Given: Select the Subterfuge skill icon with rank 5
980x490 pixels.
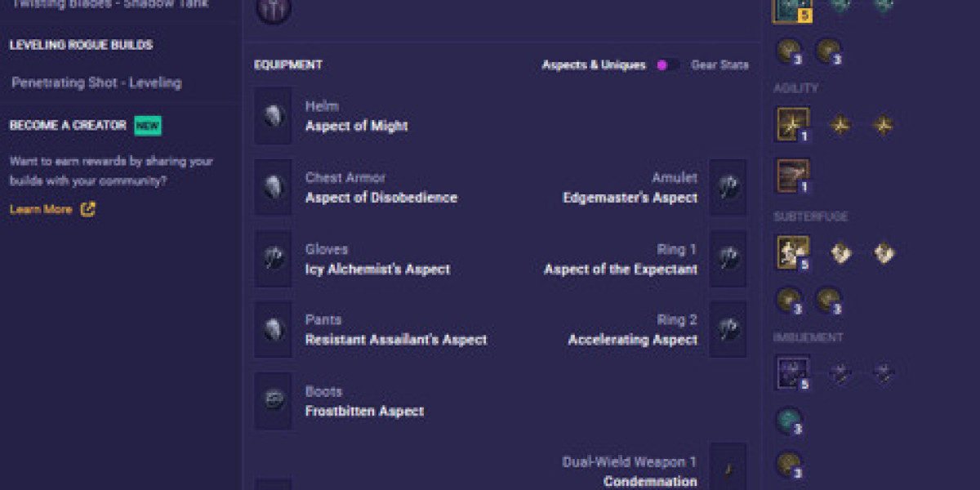Looking at the screenshot, I should click(792, 253).
